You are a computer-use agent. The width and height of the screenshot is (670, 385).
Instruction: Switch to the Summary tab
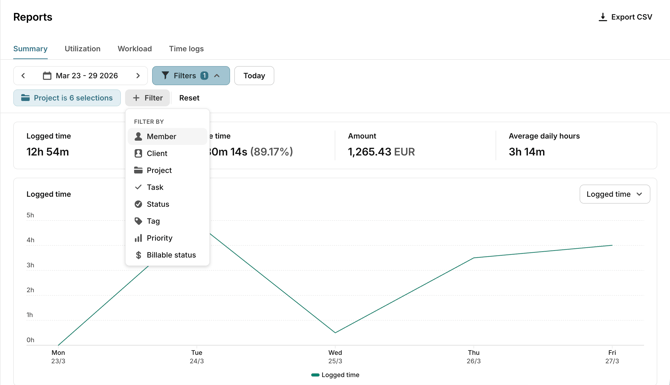point(30,49)
